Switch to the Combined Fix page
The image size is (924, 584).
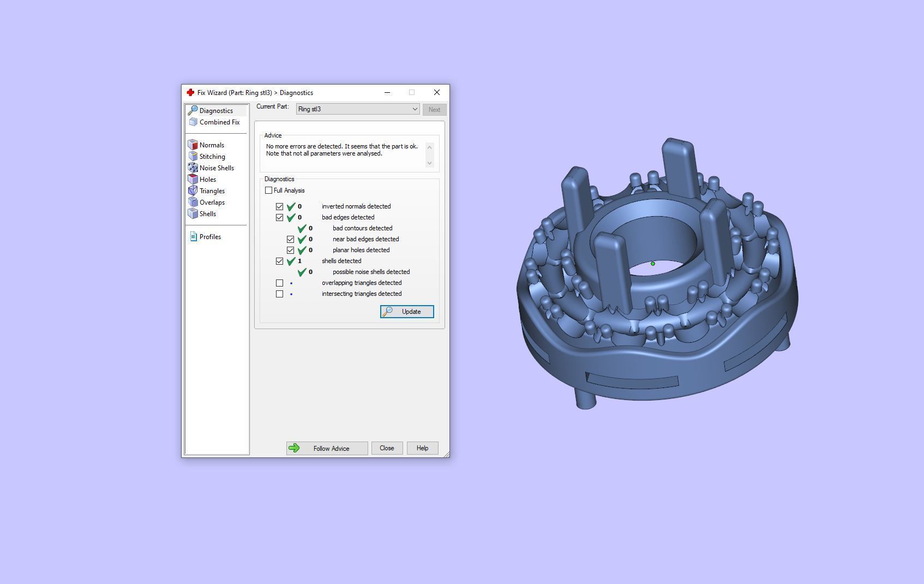[216, 122]
